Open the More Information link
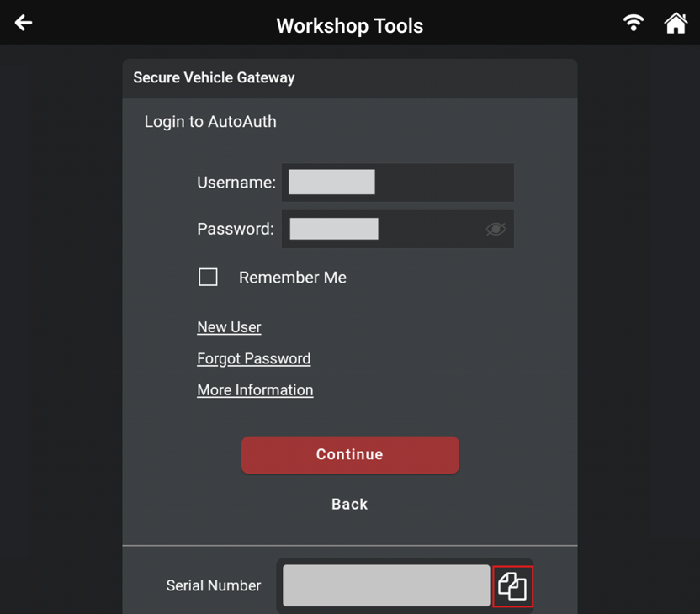 pos(255,390)
